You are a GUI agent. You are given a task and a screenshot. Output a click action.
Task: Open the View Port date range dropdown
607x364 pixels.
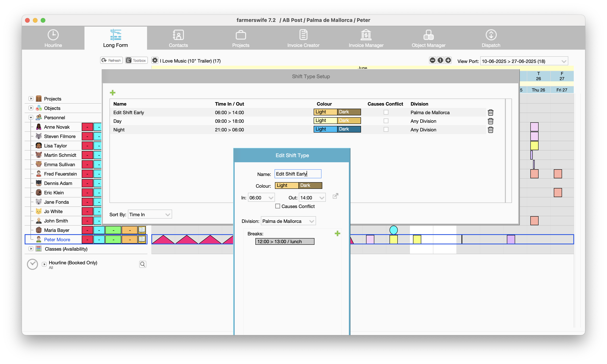click(524, 61)
